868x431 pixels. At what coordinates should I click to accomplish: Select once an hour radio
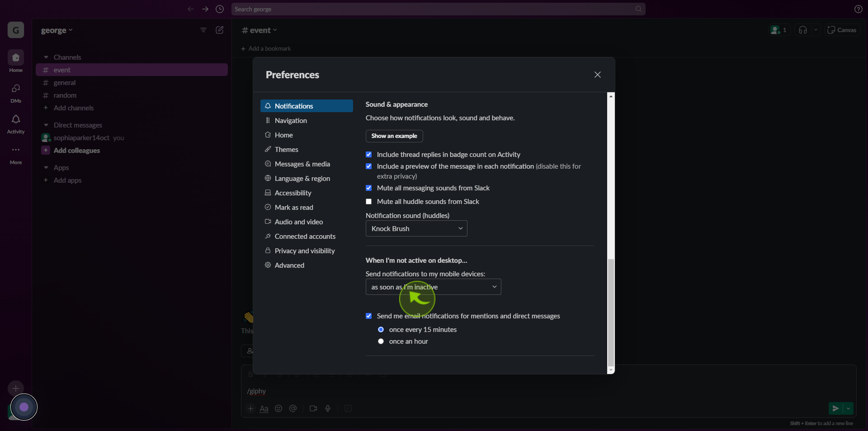click(x=381, y=341)
